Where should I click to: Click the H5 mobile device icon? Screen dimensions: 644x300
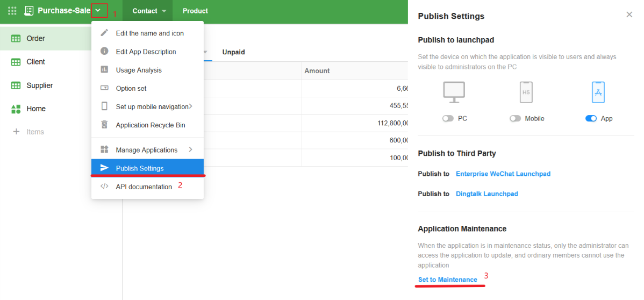526,92
